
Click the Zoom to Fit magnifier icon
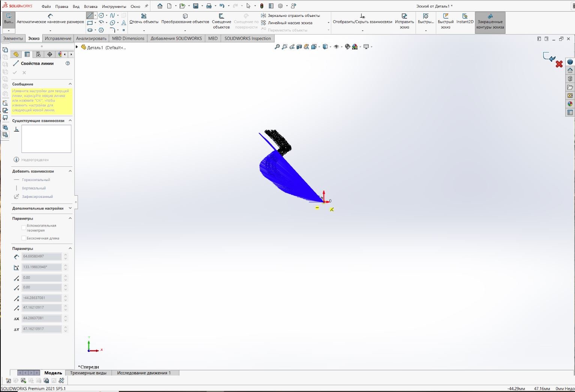pyautogui.click(x=277, y=47)
